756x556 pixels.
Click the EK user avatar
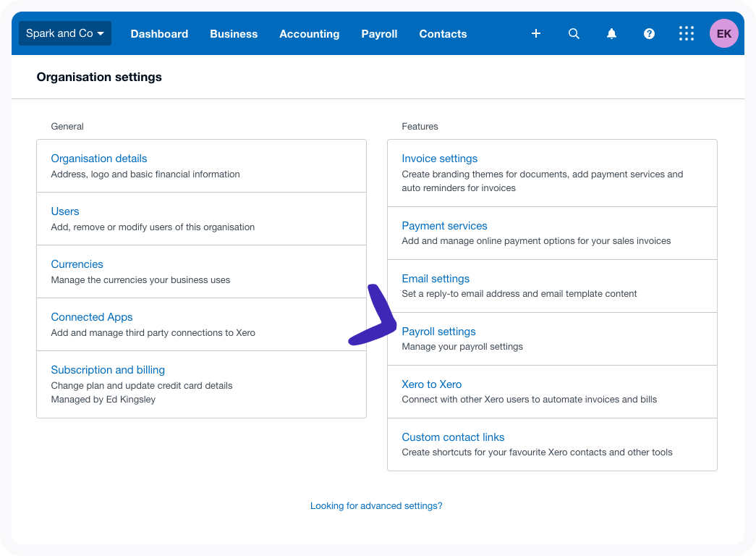pos(723,33)
